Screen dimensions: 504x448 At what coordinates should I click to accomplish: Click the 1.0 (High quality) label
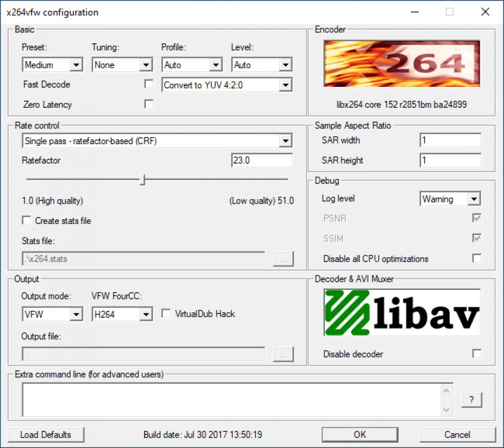(x=53, y=201)
